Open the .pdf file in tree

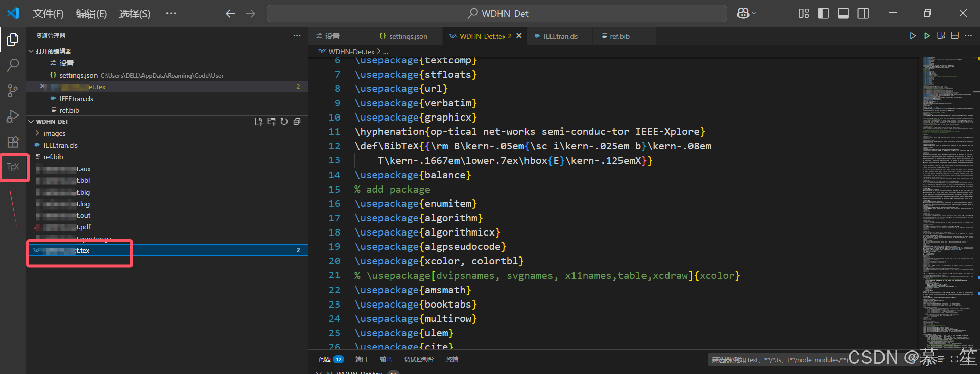coord(167,227)
